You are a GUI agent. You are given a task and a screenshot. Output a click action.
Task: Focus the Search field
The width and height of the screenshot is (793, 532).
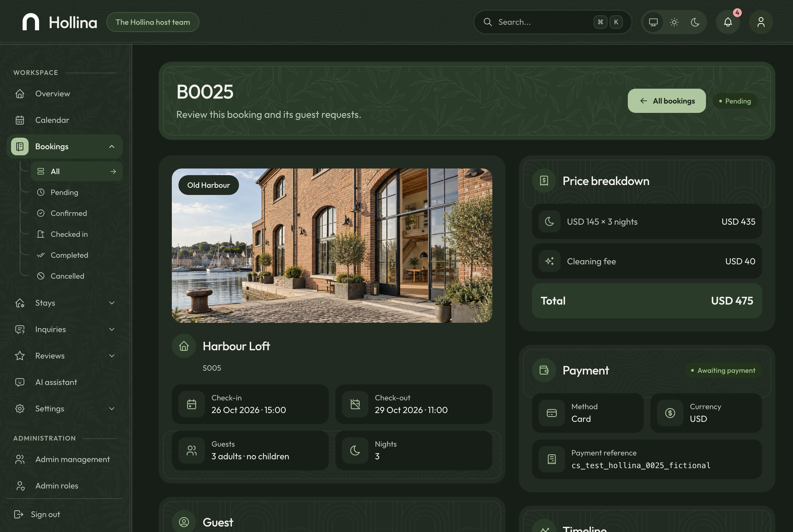click(553, 22)
